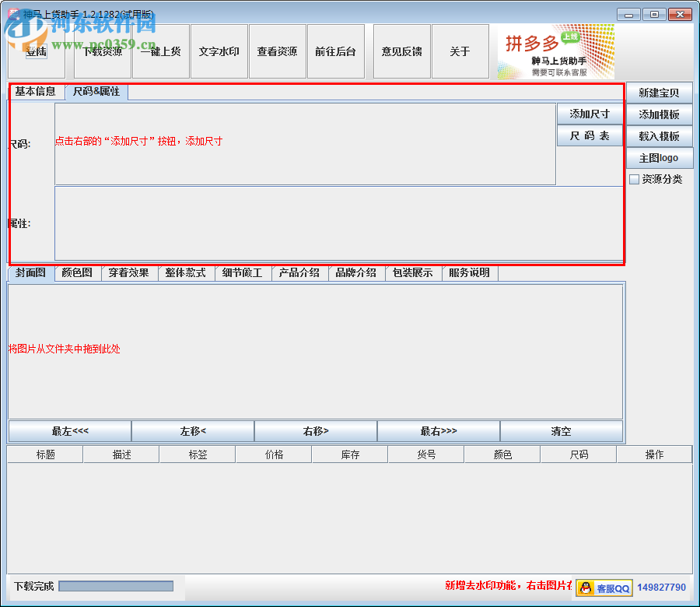700x607 pixels.
Task: Open the 服务说明 tab
Action: (x=469, y=273)
